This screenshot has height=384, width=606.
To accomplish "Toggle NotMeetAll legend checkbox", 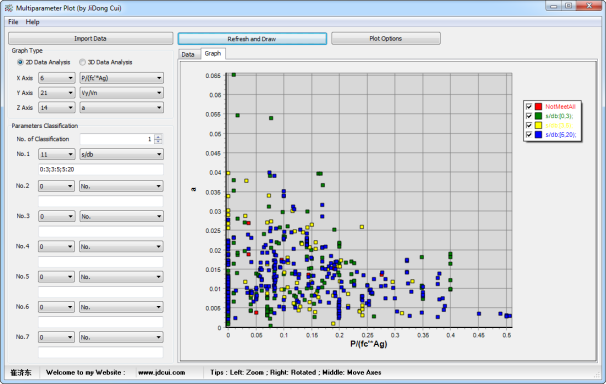I will [529, 107].
